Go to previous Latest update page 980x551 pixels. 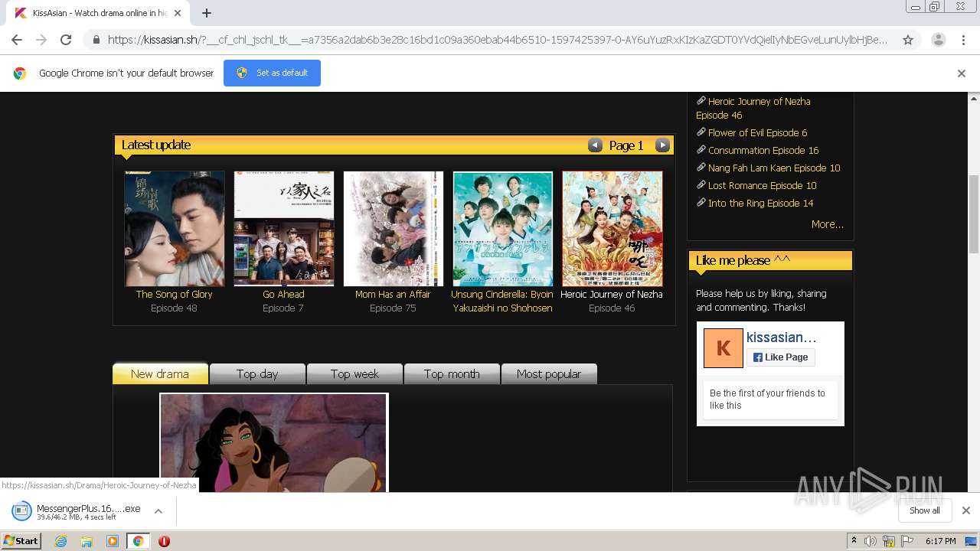[595, 145]
